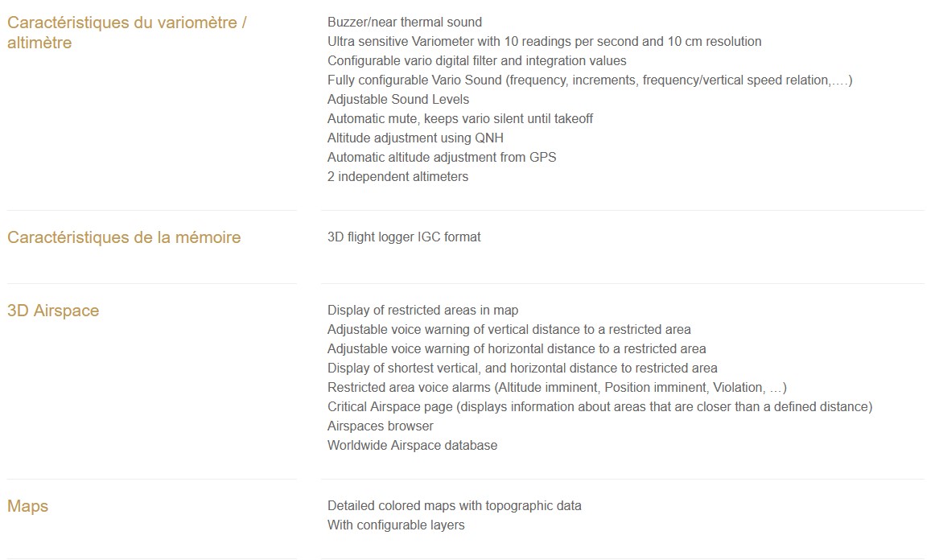Click '2 independent altimeters' text
The height and width of the screenshot is (560, 939).
(397, 177)
